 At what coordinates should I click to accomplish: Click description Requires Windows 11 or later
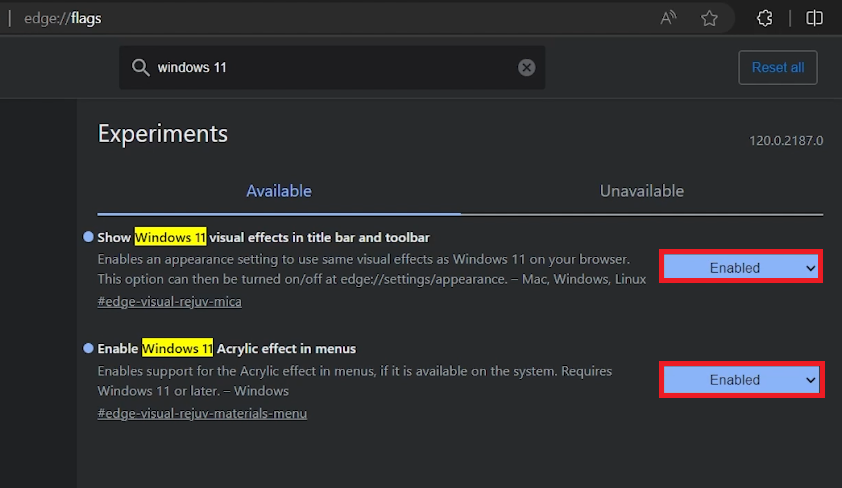tap(354, 381)
